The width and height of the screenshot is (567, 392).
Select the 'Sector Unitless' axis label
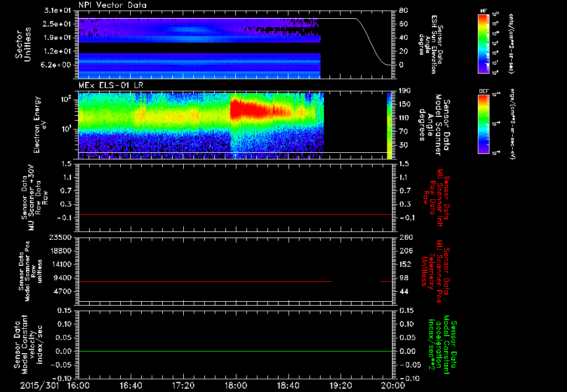[23, 44]
